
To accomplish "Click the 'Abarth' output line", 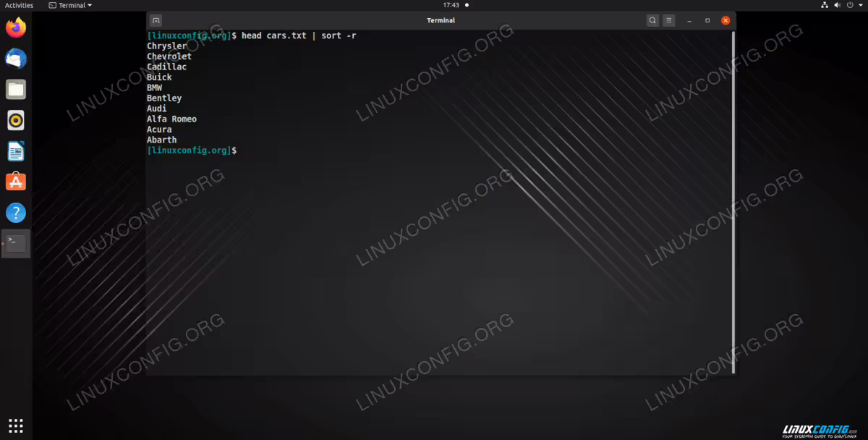I will [162, 140].
